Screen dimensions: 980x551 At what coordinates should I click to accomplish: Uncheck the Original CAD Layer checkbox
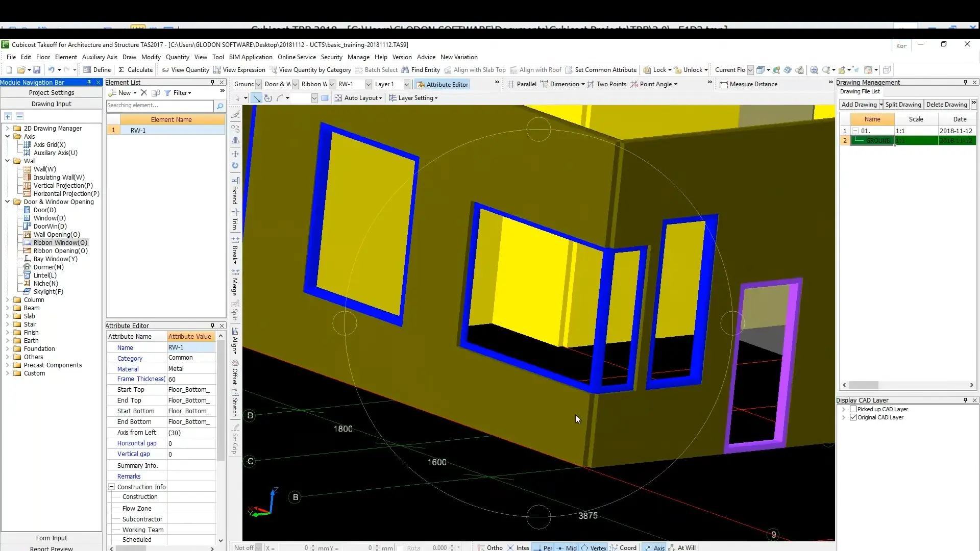coord(853,417)
